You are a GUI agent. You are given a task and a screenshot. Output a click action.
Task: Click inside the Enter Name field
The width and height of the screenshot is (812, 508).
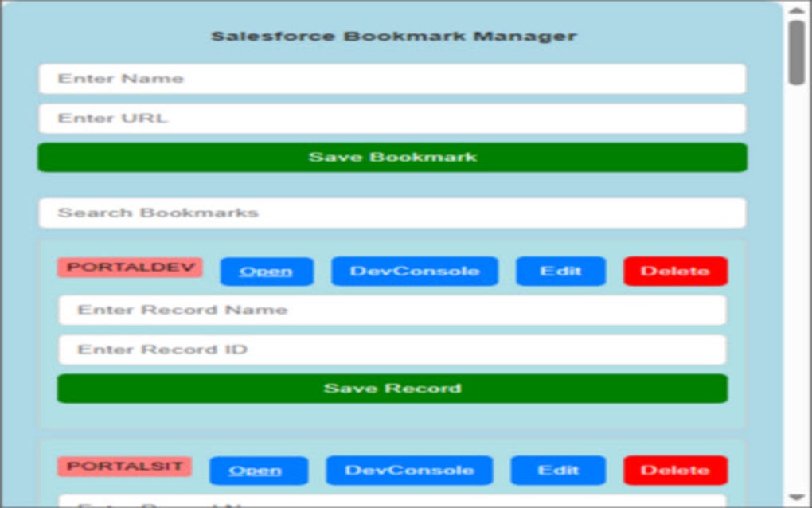[x=392, y=78]
